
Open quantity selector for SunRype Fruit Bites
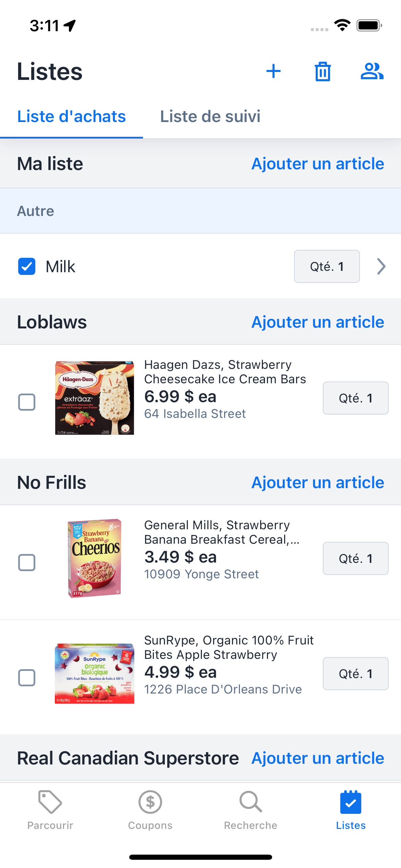pos(355,674)
